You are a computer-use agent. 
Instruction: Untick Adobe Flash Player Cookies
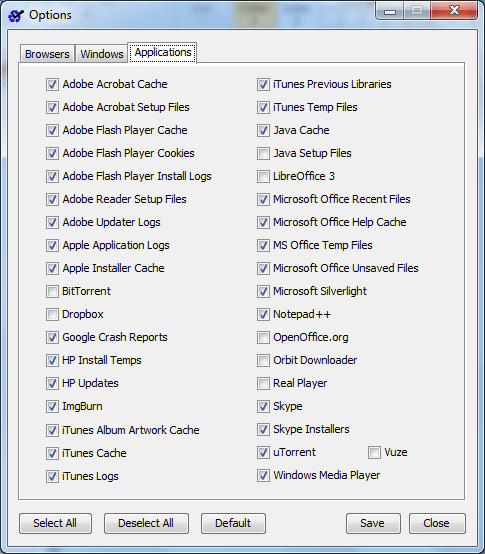52,154
